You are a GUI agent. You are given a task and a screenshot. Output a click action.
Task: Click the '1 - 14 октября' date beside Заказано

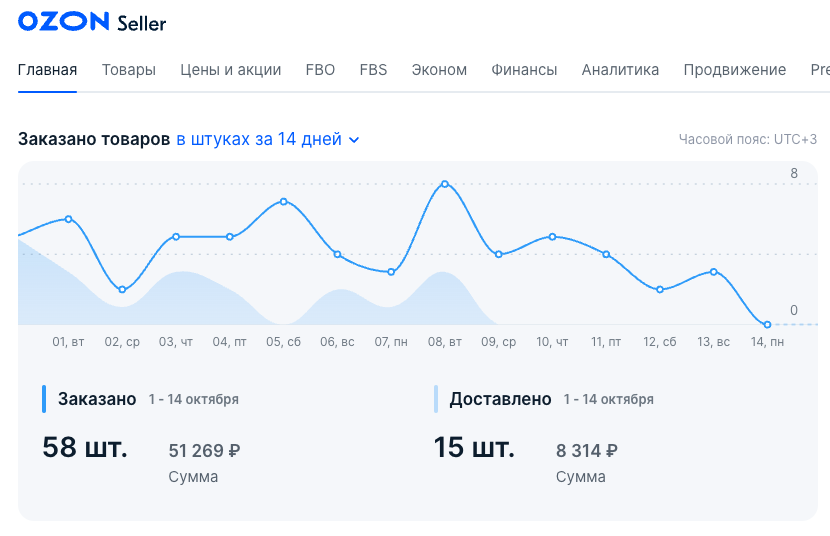(194, 399)
